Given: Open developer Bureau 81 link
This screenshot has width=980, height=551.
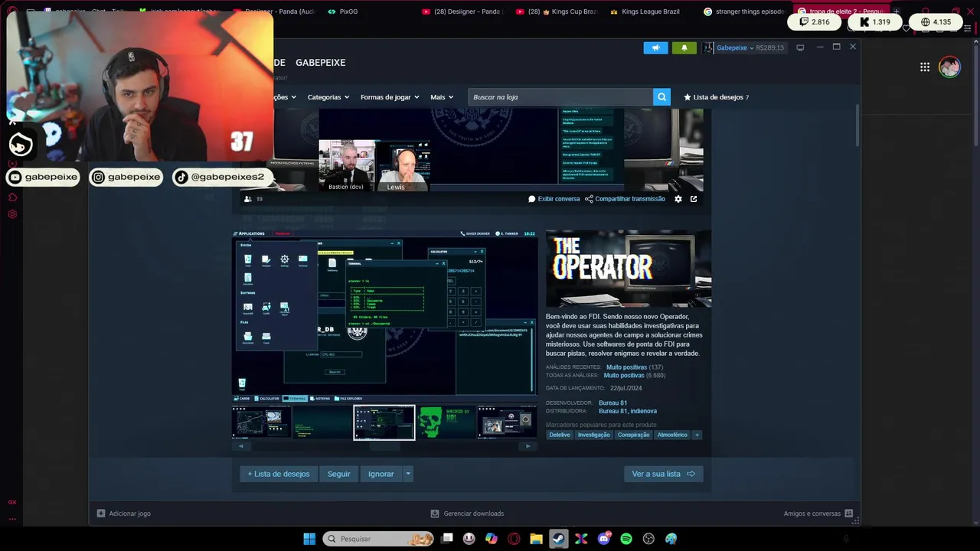Looking at the screenshot, I should [x=612, y=403].
